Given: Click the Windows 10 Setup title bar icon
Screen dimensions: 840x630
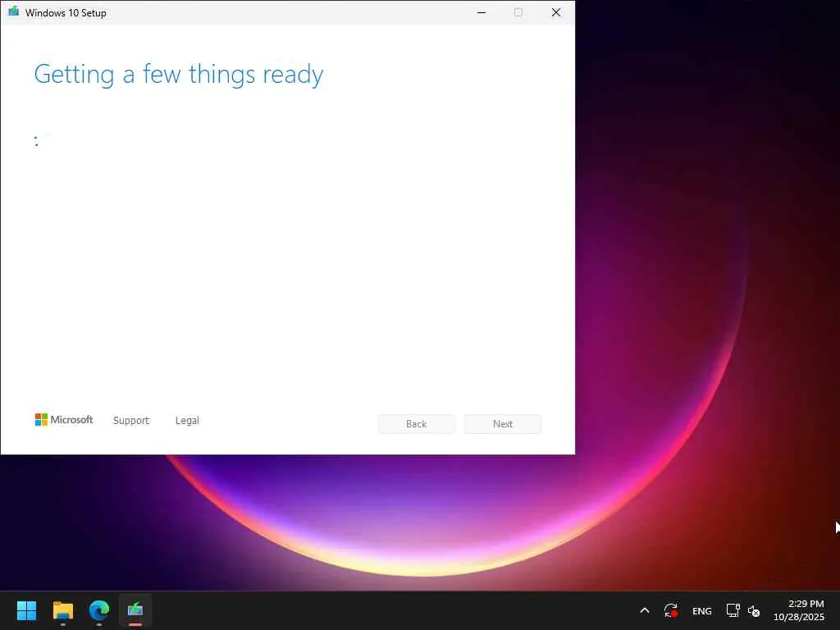Looking at the screenshot, I should (13, 11).
